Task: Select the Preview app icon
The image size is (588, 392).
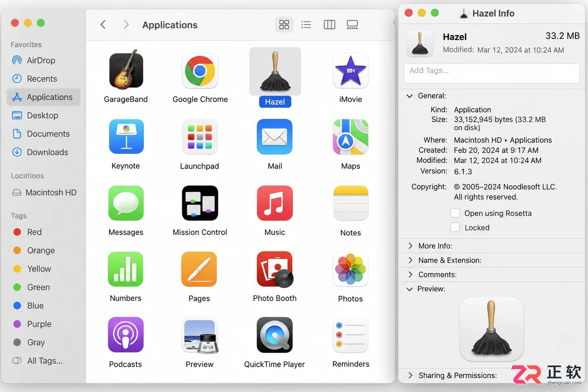Action: pyautogui.click(x=200, y=335)
